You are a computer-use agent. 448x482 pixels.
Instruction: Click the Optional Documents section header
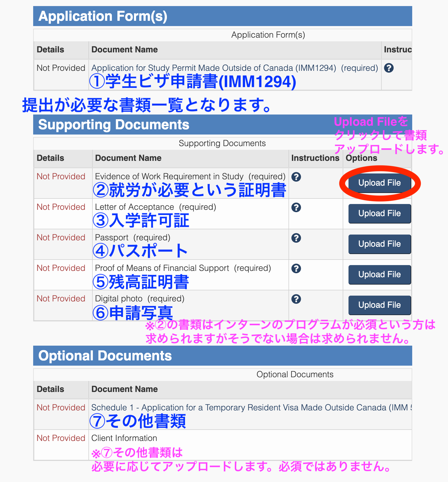[x=105, y=356]
